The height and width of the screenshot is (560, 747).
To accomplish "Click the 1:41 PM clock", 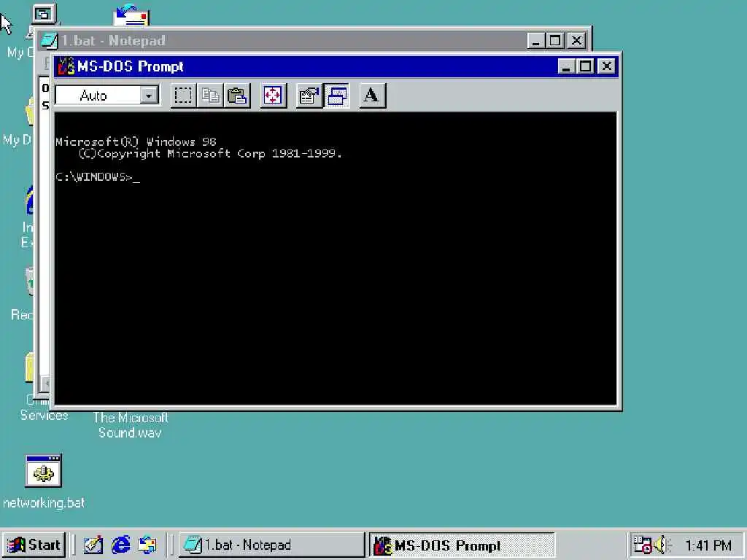I will point(708,545).
